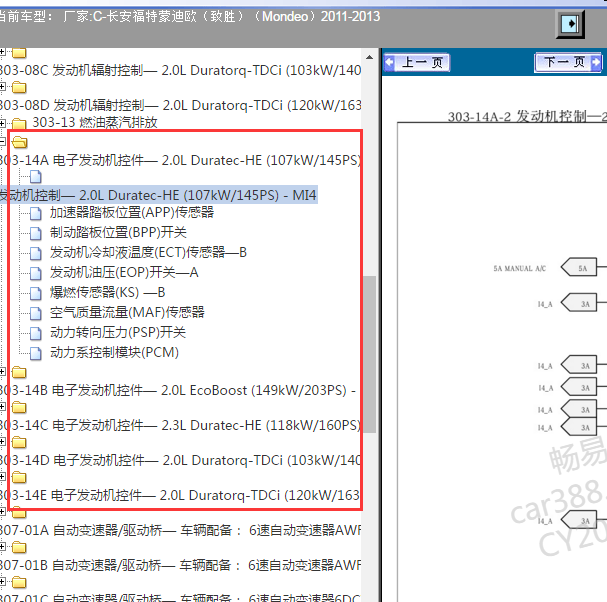Collapse the 303-14A folder node

click(x=2, y=142)
